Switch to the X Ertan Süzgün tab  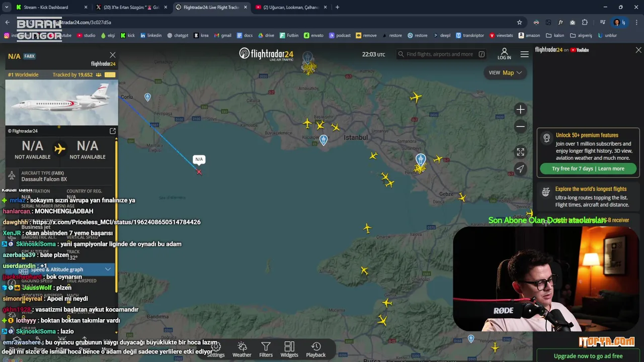132,7
